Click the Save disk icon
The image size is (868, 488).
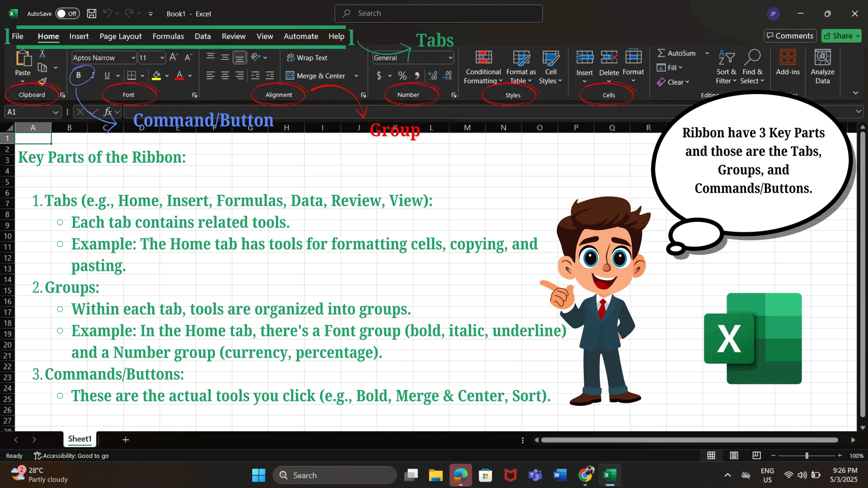[92, 14]
